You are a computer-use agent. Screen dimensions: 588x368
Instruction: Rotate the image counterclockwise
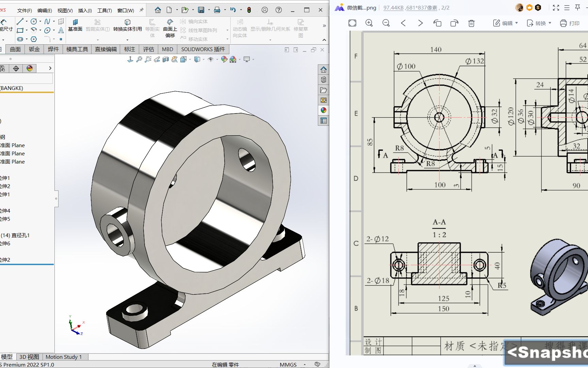437,23
